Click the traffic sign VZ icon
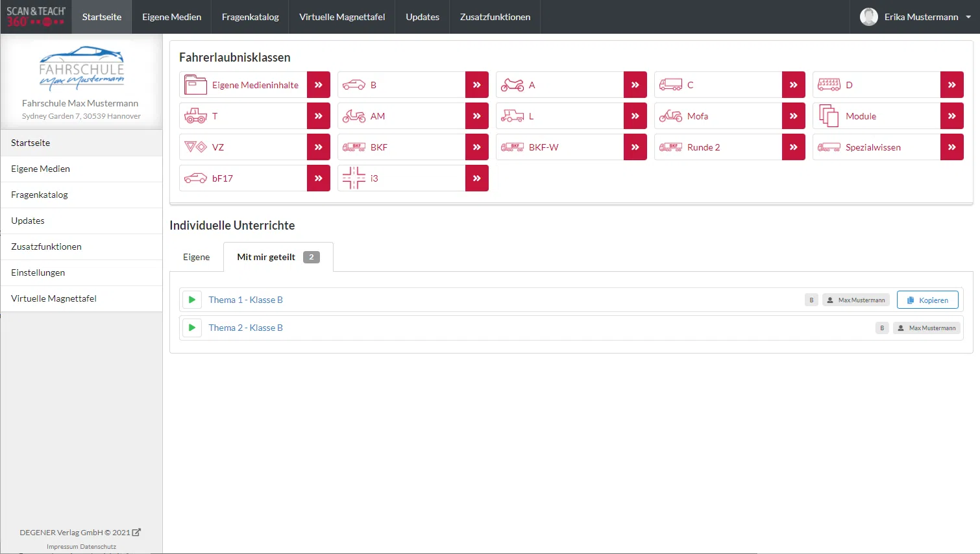The image size is (980, 554). click(195, 147)
